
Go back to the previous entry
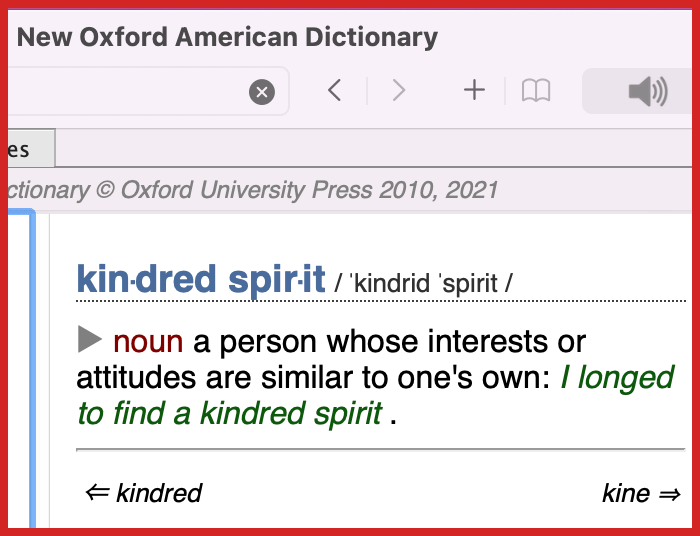tap(335, 91)
